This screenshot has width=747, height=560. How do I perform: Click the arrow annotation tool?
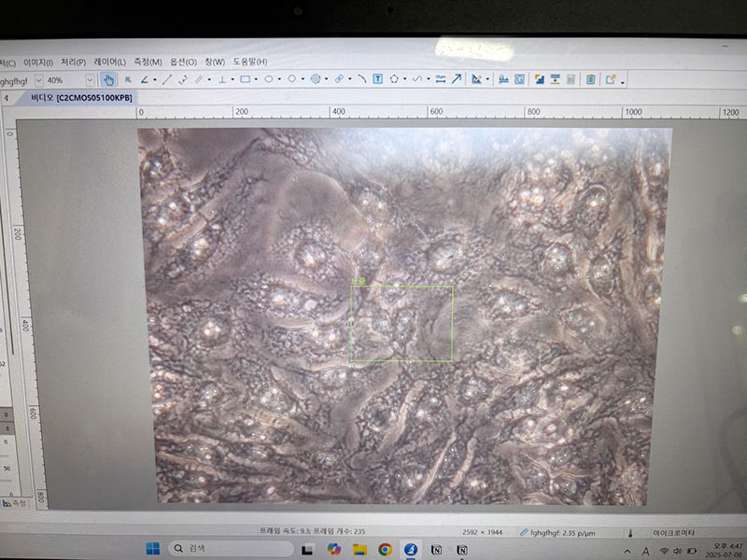(457, 80)
